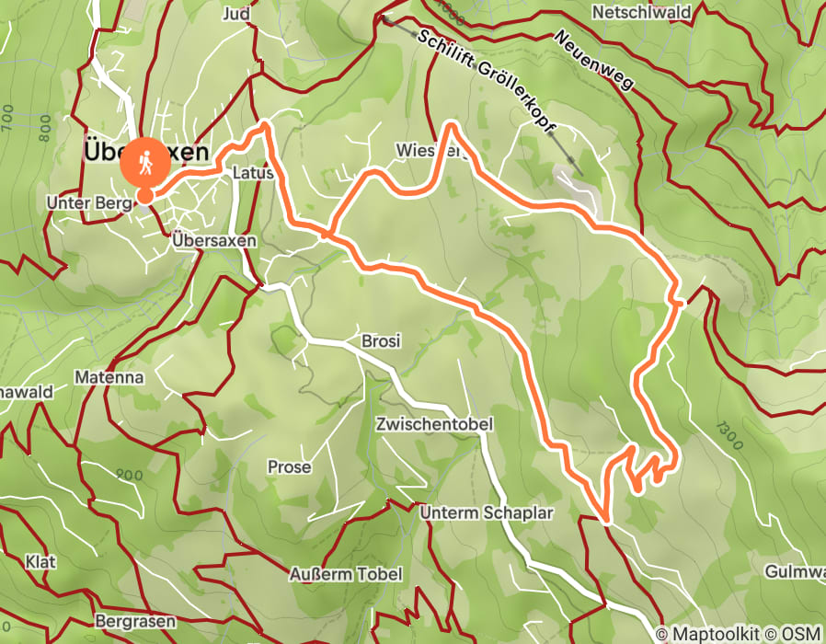Viewport: 826px width, 644px height.
Task: Click the small orange route start dot
Action: [x=145, y=197]
